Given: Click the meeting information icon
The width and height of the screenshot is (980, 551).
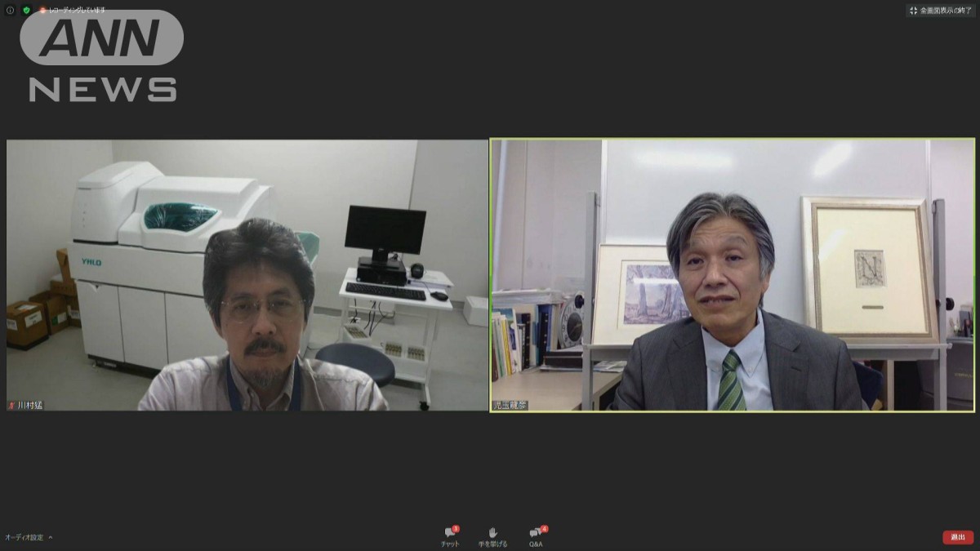Looking at the screenshot, I should [10, 10].
